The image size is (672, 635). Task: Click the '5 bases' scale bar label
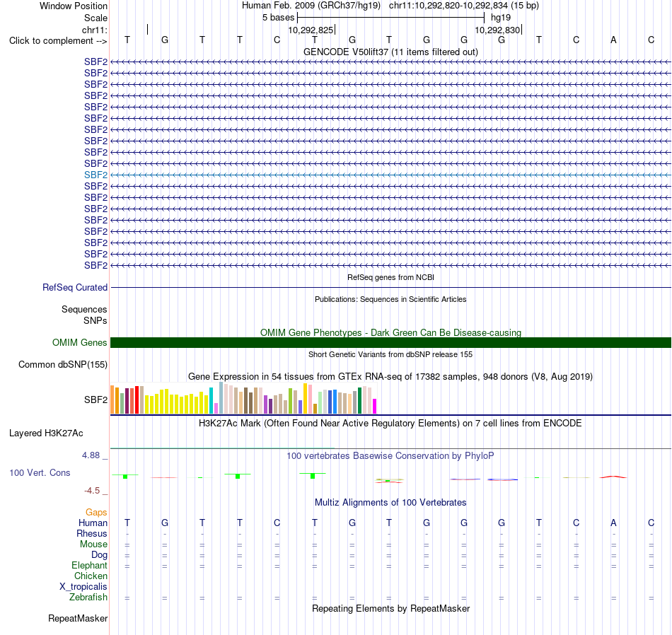tap(278, 18)
